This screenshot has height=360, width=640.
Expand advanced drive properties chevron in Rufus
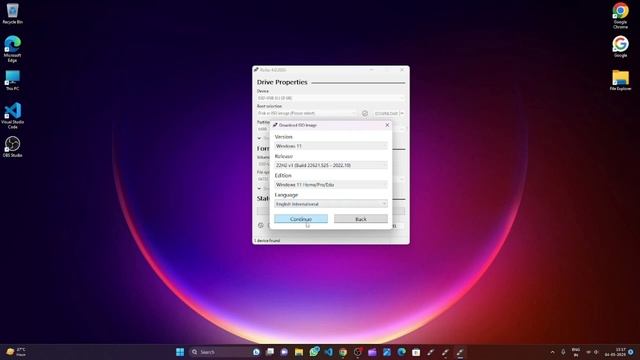(x=259, y=138)
